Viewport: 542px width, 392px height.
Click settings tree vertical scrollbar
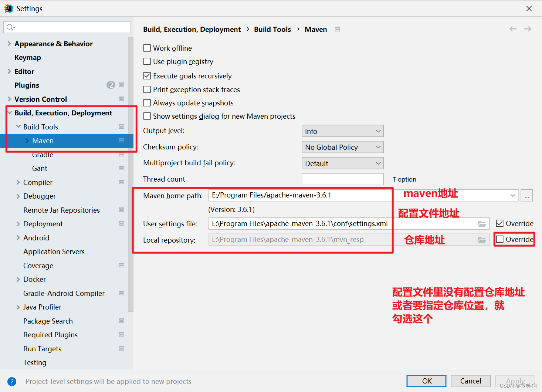[130, 174]
